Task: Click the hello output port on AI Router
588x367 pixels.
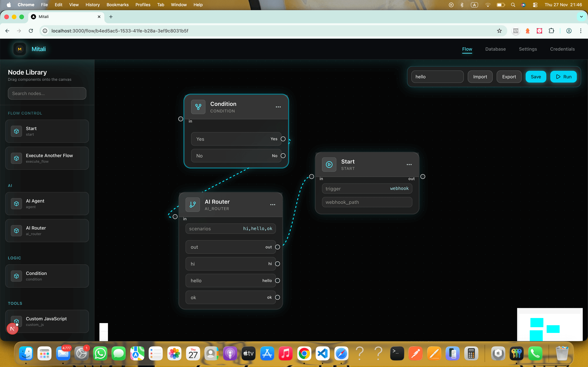Action: 277,280
